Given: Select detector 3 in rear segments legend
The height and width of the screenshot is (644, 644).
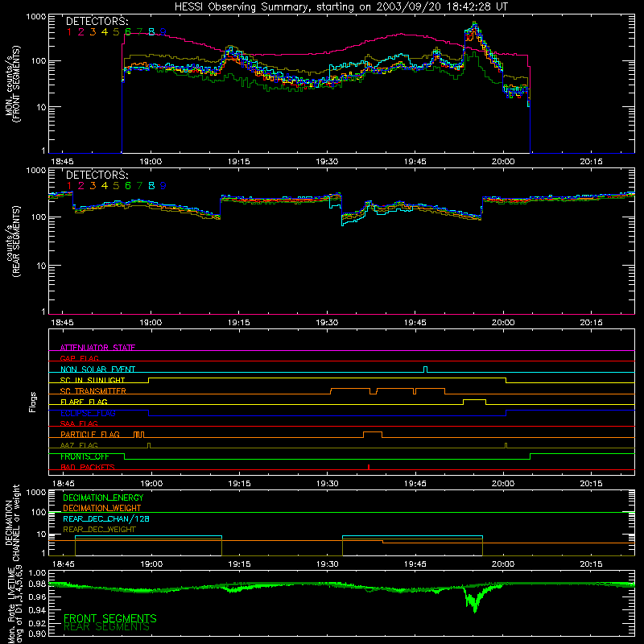Looking at the screenshot, I should (x=93, y=186).
